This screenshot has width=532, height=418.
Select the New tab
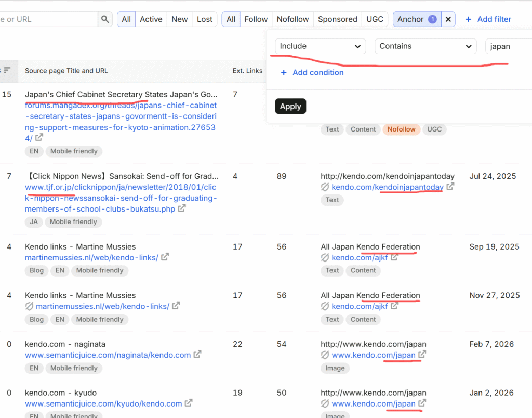(179, 19)
